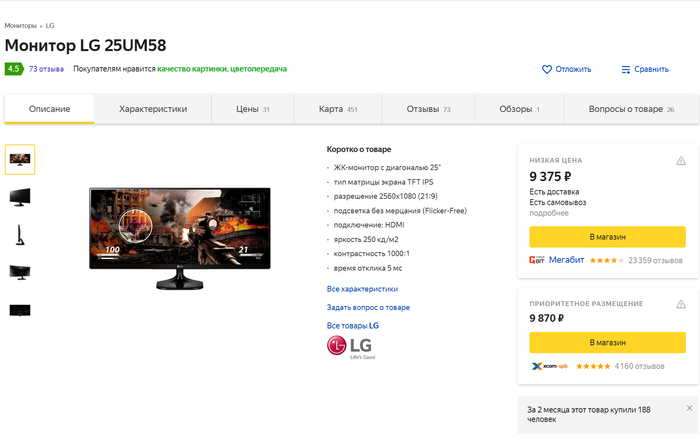The image size is (700, 440).
Task: Open the 73 отзыва reviews link
Action: pyautogui.click(x=46, y=69)
